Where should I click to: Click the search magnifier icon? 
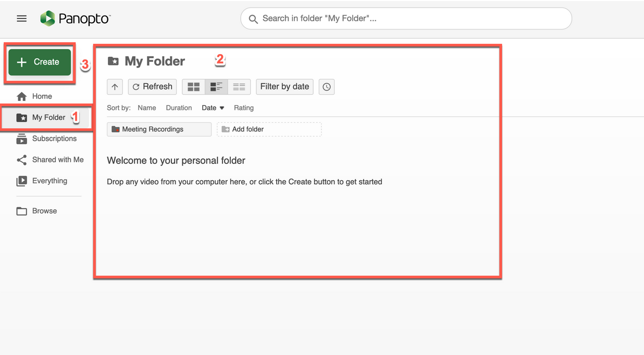pos(253,19)
